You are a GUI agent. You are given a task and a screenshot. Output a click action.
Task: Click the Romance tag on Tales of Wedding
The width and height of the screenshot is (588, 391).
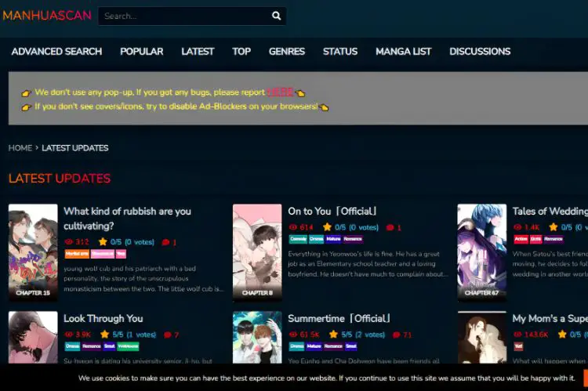[554, 239]
